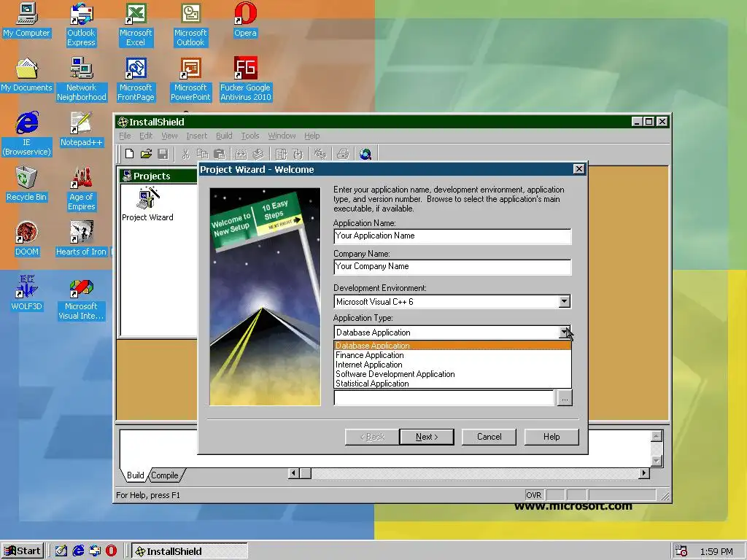Open the Insert menu

[197, 136]
